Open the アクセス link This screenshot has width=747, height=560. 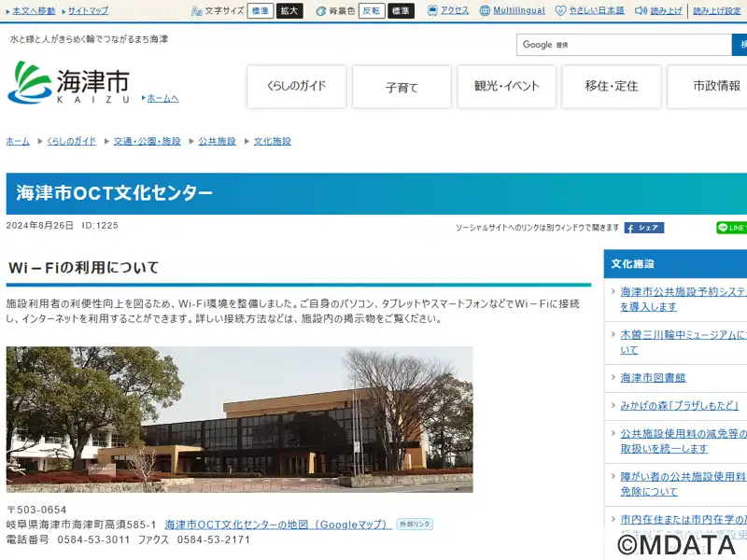[455, 10]
